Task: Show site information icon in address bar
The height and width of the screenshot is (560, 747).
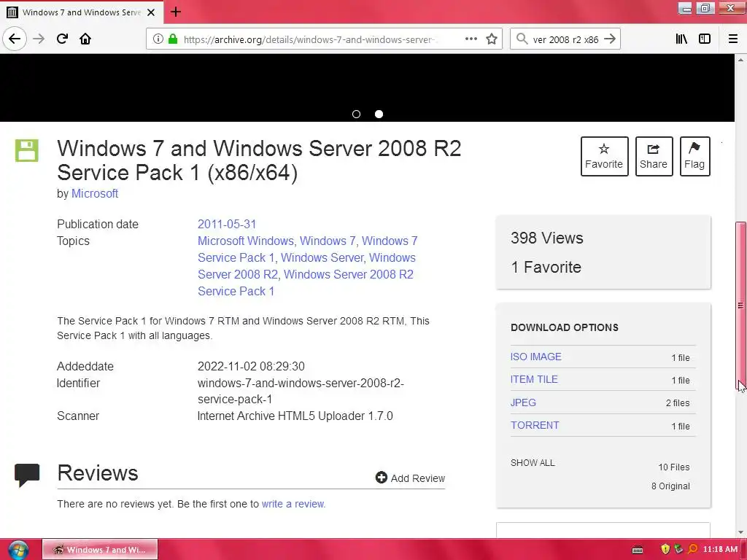Action: point(158,39)
